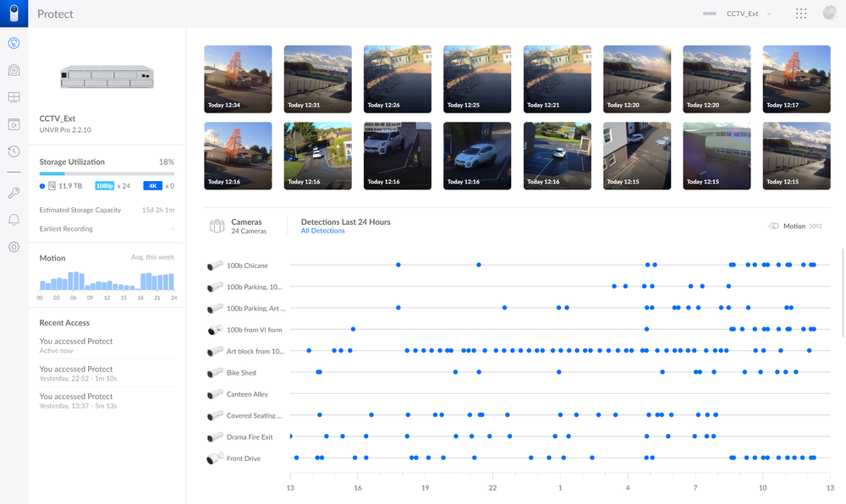Select the Canteen Alley camera row
Viewport: 846px width, 504px height.
[247, 394]
